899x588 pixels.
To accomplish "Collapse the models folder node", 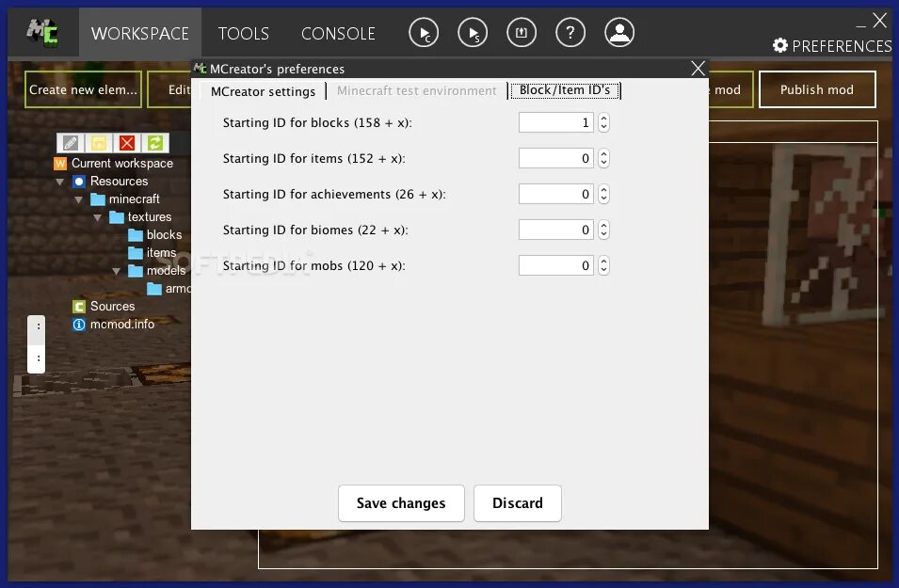I will click(x=116, y=271).
